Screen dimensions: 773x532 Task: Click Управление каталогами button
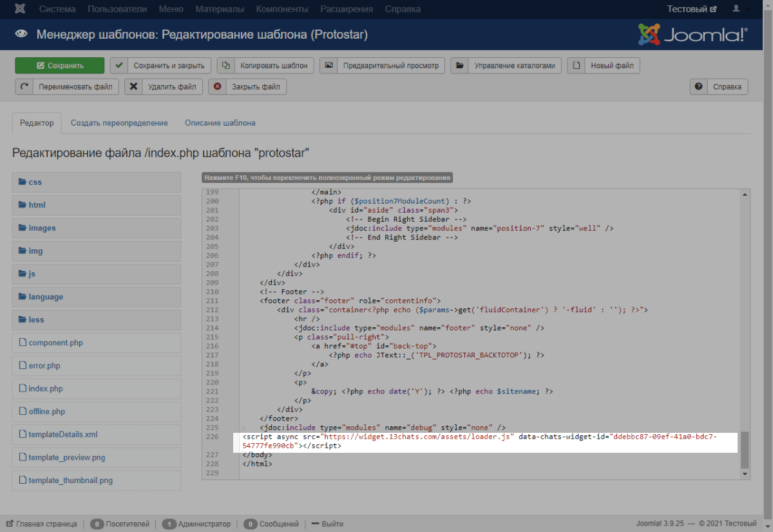pyautogui.click(x=506, y=66)
